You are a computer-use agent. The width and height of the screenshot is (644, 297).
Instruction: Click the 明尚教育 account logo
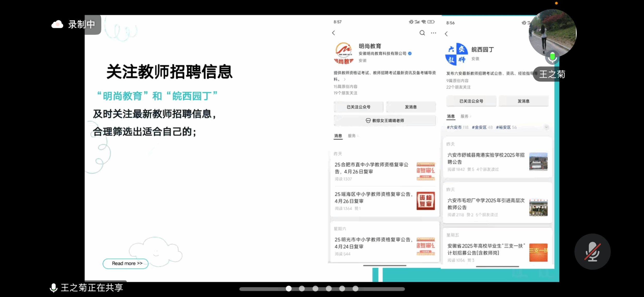tap(344, 53)
